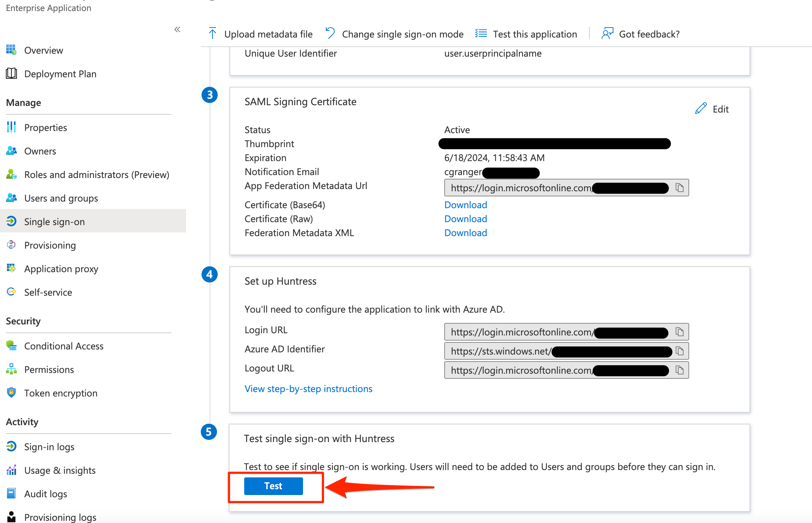This screenshot has height=523, width=812.
Task: Copy the App Federation Metadata Url
Action: [680, 188]
